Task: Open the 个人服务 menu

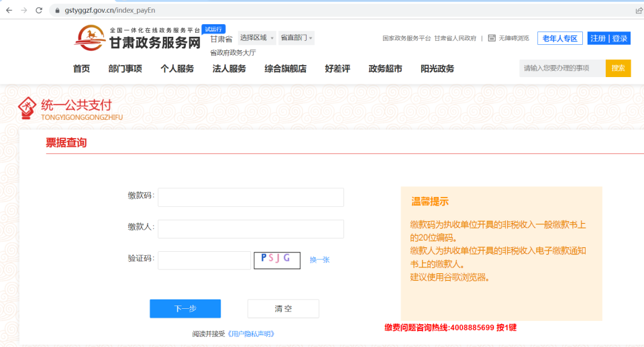Action: (x=177, y=68)
